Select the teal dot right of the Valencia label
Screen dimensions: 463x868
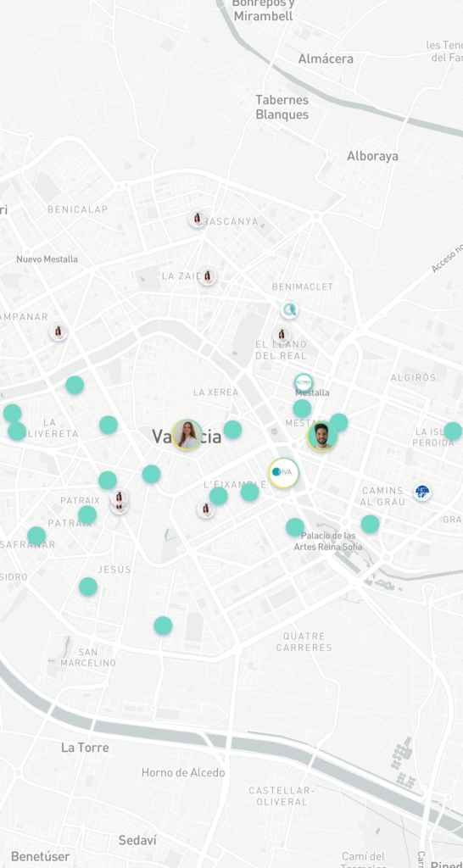pos(232,429)
